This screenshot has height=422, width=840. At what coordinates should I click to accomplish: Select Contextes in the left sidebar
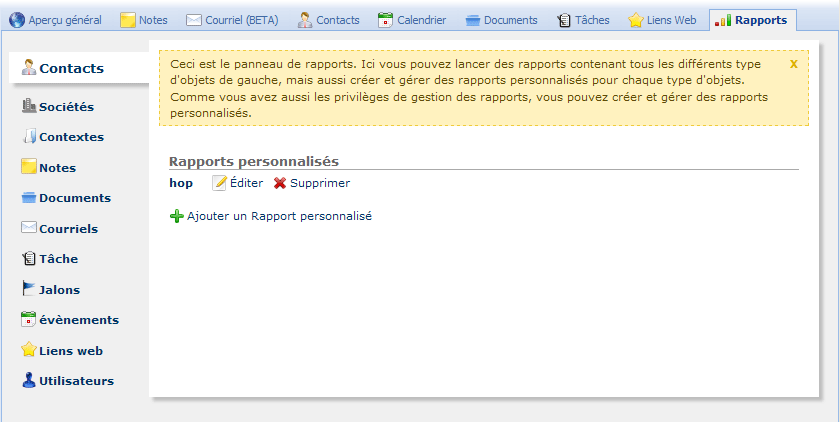click(x=71, y=137)
